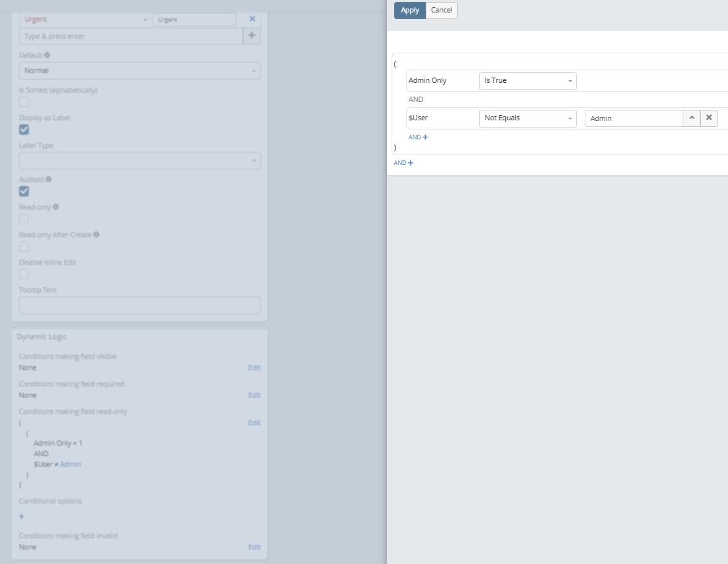Open the Is True operator dropdown
This screenshot has width=728, height=564.
tap(527, 81)
